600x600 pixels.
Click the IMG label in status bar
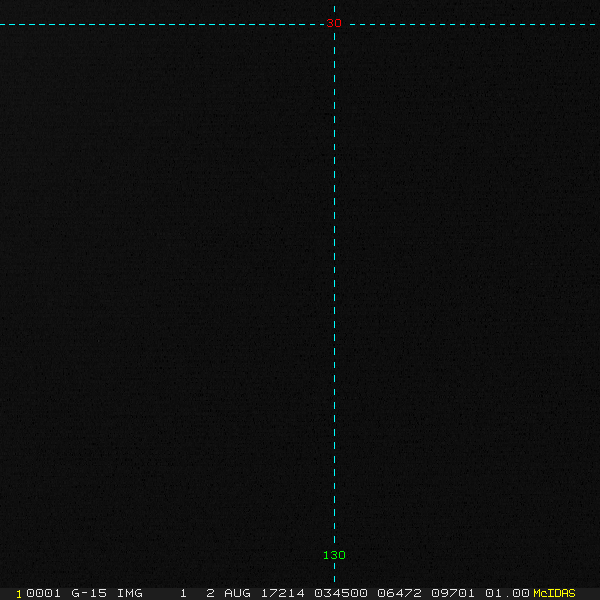(129, 593)
